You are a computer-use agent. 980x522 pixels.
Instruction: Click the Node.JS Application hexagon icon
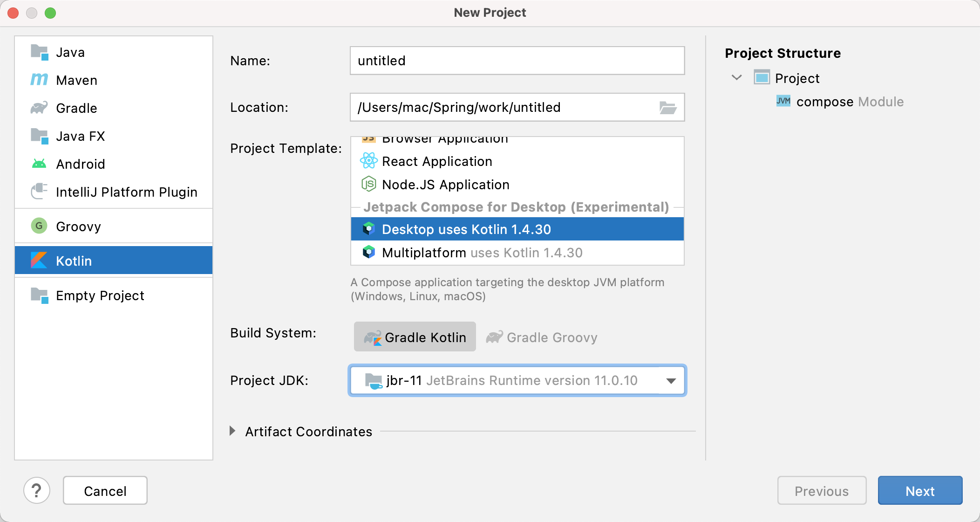click(x=368, y=184)
